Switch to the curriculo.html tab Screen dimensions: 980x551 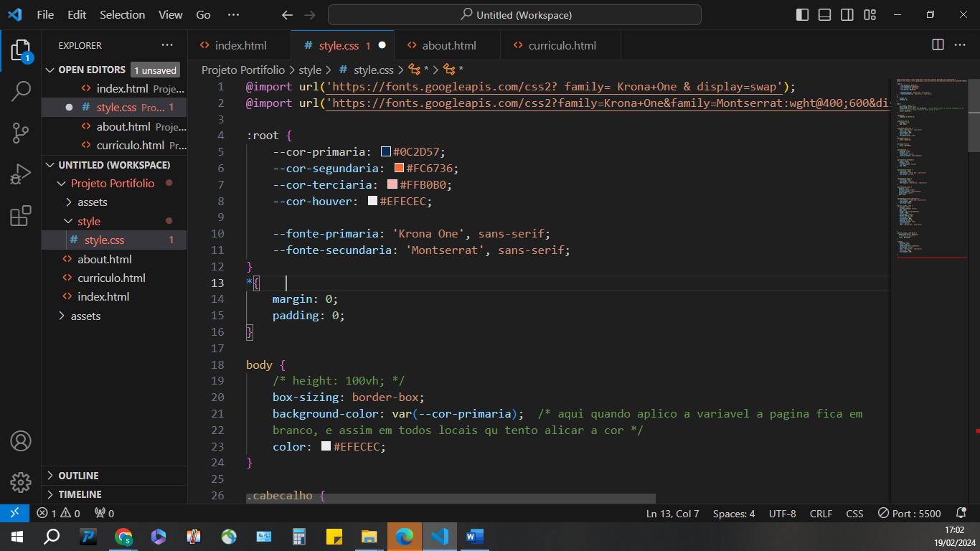pos(561,45)
